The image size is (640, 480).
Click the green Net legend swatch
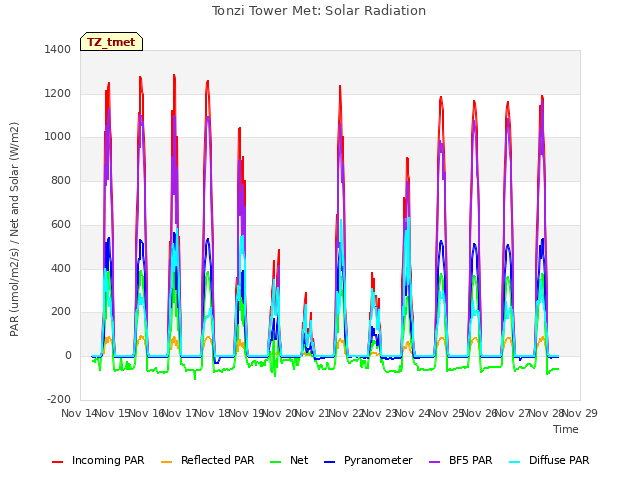[276, 462]
